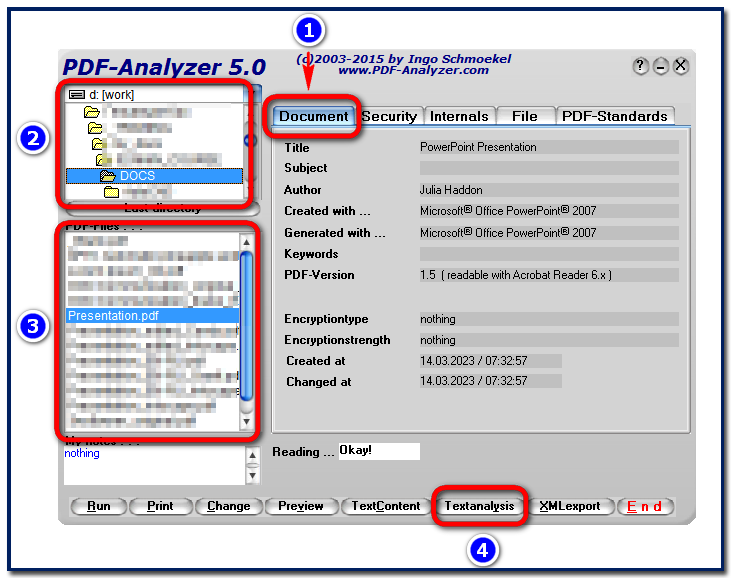Go to the File tab

pyautogui.click(x=524, y=116)
